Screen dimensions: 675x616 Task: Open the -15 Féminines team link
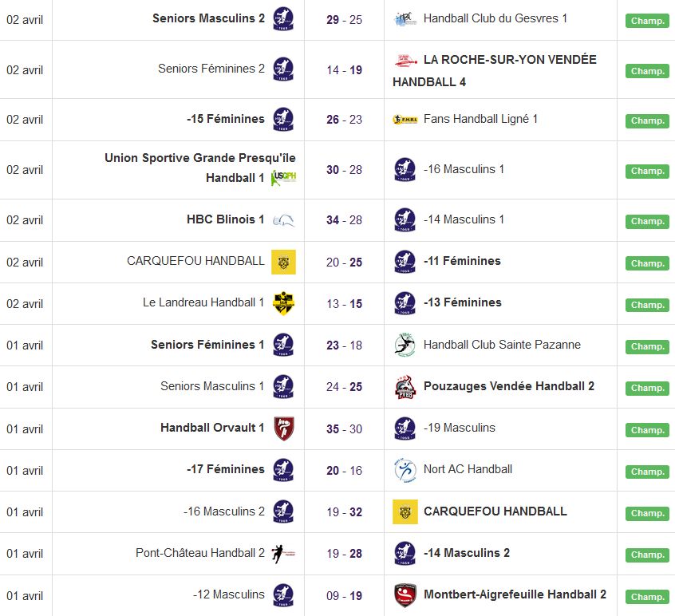point(226,119)
